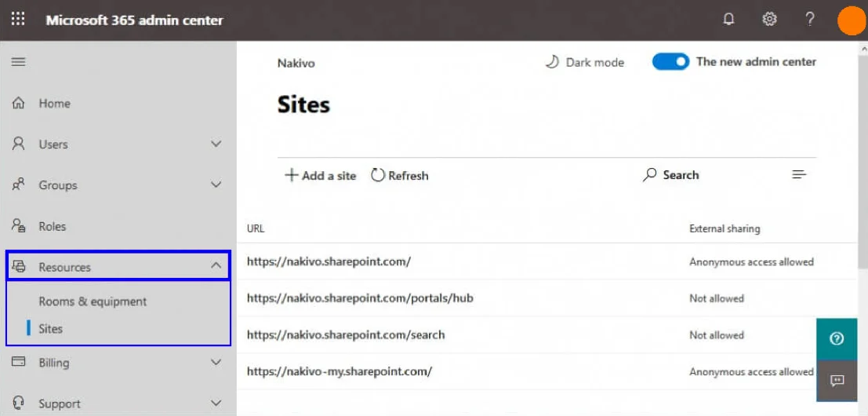The image size is (868, 416).
Task: Collapse navigation with the hamburger icon
Action: [x=18, y=61]
